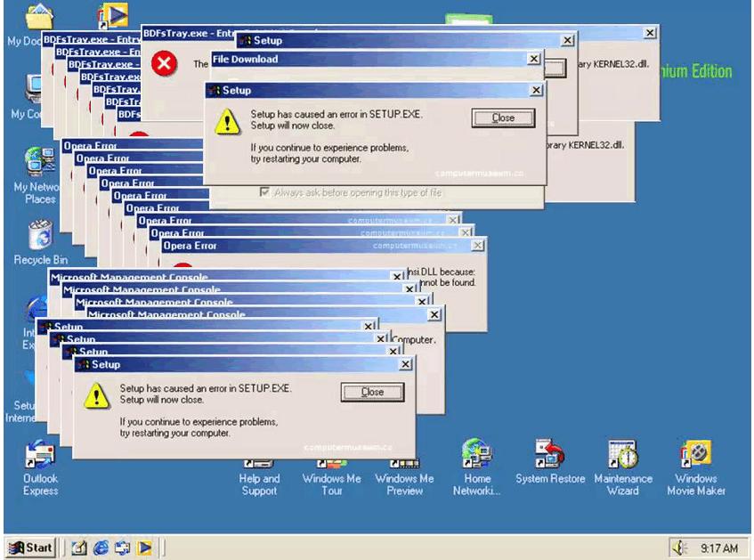The height and width of the screenshot is (560, 754).
Task: Open Home Networking
Action: [476, 454]
